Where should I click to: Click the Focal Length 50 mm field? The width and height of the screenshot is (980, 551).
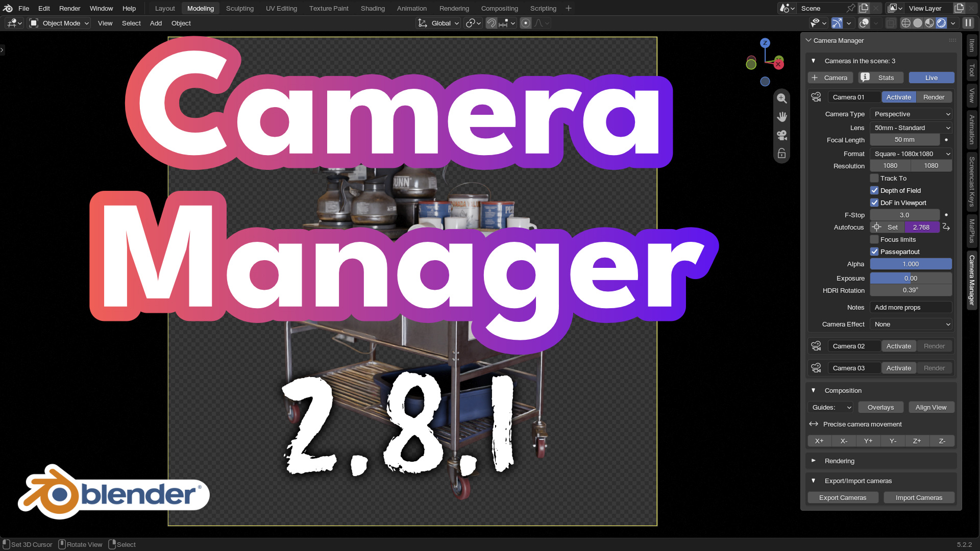[x=905, y=140]
